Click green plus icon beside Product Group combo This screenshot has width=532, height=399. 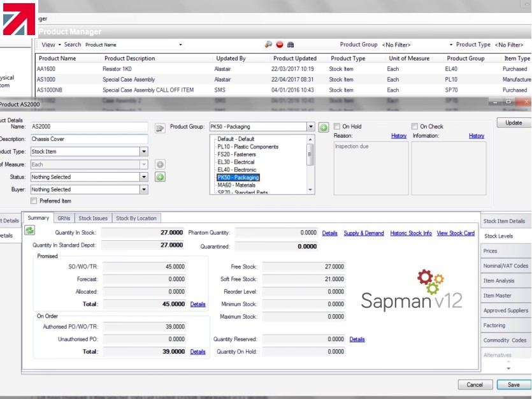324,127
